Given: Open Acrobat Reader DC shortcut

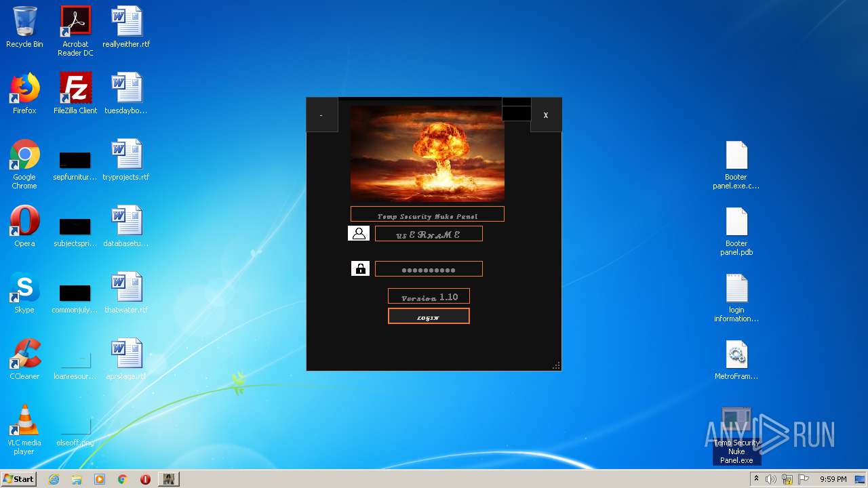Looking at the screenshot, I should tap(75, 31).
